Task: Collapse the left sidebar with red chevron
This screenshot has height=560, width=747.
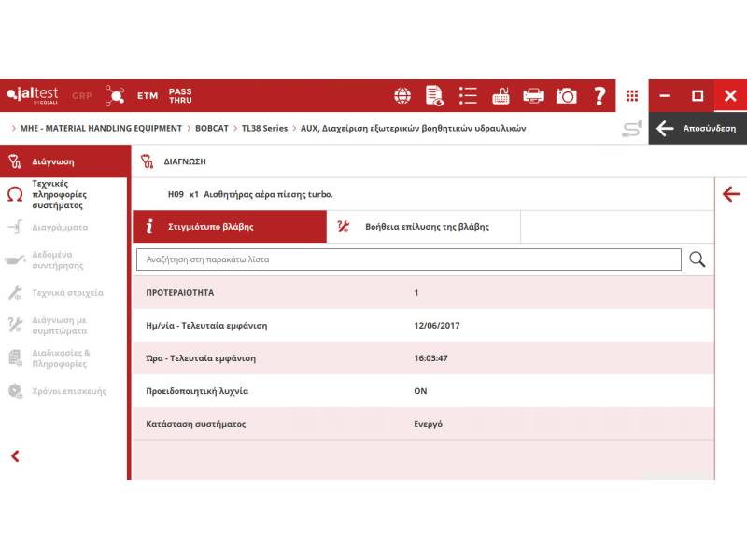Action: [15, 456]
